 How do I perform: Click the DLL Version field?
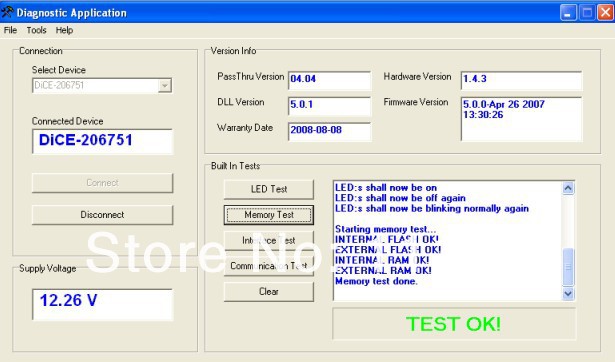[x=329, y=106]
